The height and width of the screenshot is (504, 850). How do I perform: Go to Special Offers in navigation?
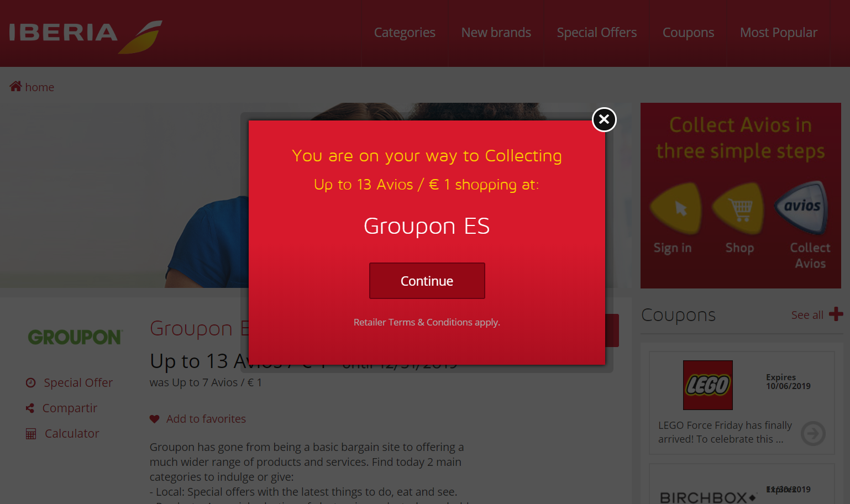596,33
